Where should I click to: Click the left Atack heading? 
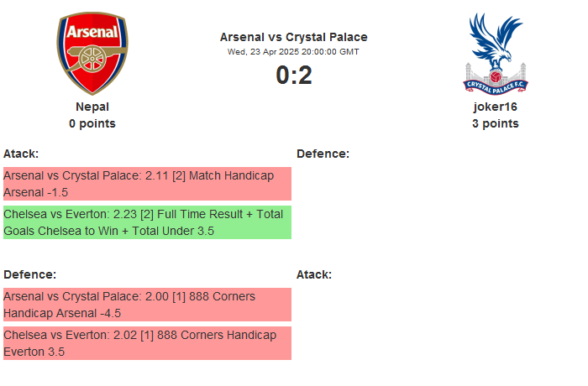pyautogui.click(x=21, y=154)
